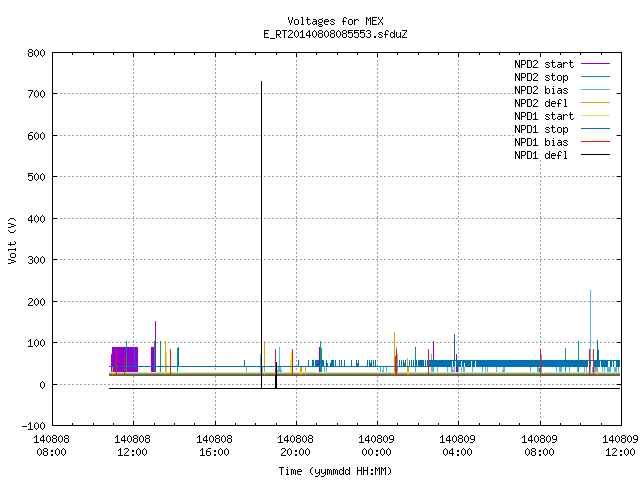Select the NPD2 stop legend entry
This screenshot has height=480, width=640.
pos(541,77)
